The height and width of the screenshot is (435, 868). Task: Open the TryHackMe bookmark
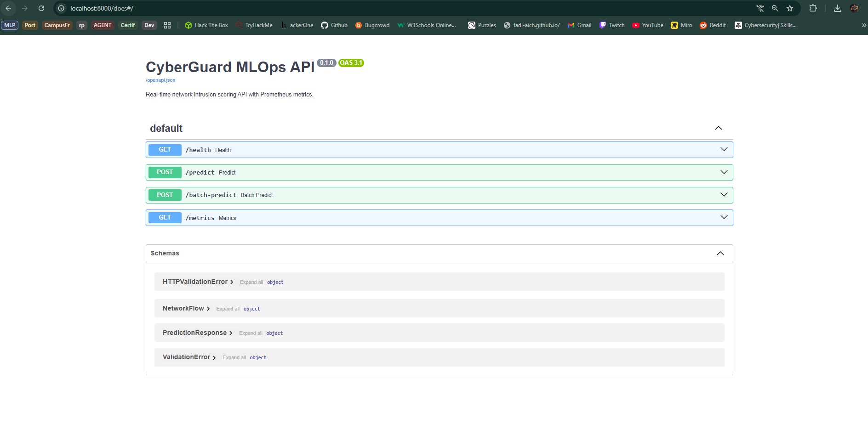click(x=254, y=25)
